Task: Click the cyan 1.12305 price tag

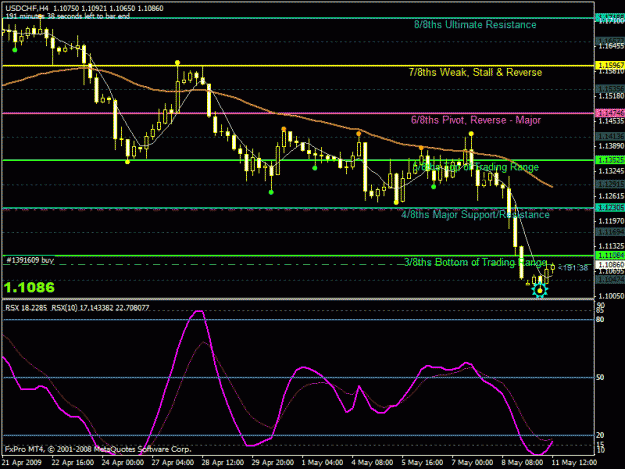Action: (x=610, y=208)
